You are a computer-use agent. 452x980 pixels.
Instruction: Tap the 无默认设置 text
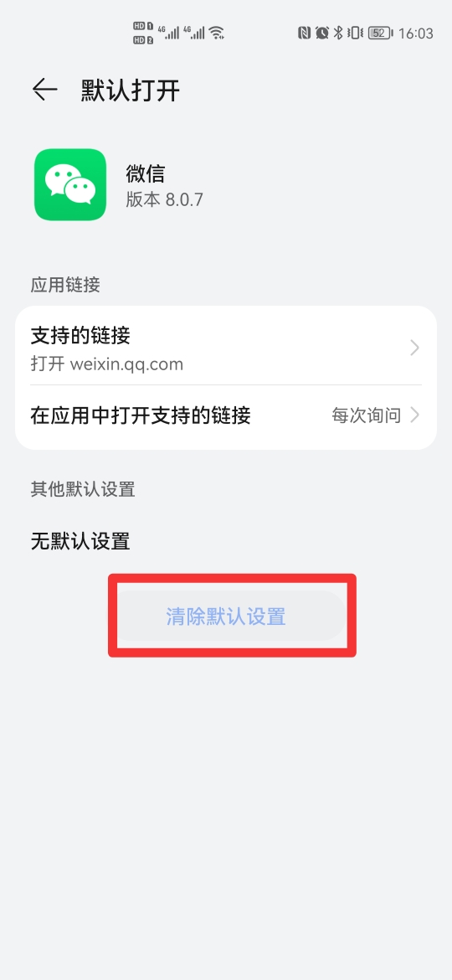point(80,540)
